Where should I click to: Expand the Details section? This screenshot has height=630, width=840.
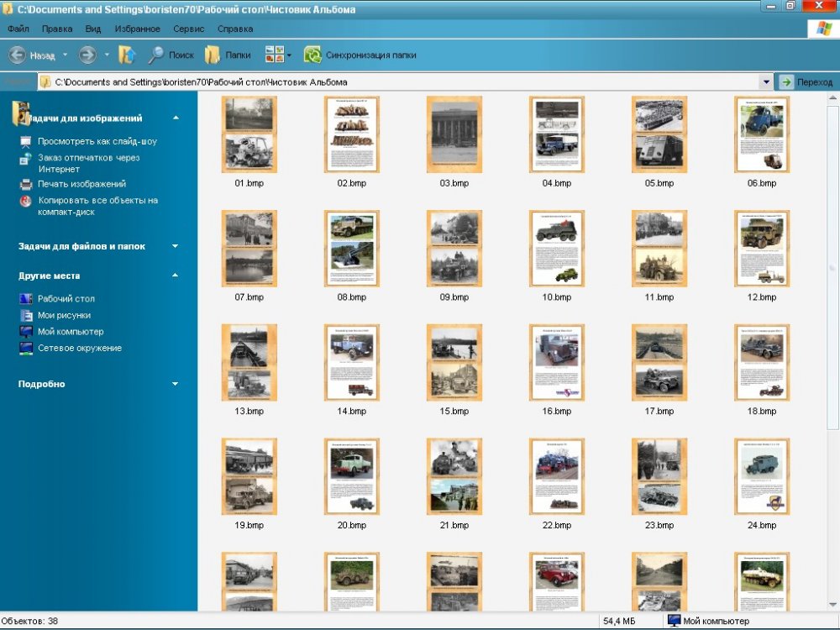[x=175, y=384]
